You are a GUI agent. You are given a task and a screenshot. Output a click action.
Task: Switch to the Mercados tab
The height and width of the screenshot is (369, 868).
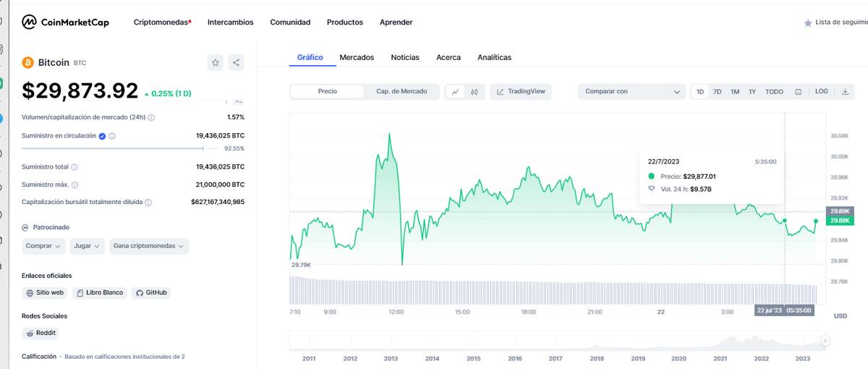(357, 57)
